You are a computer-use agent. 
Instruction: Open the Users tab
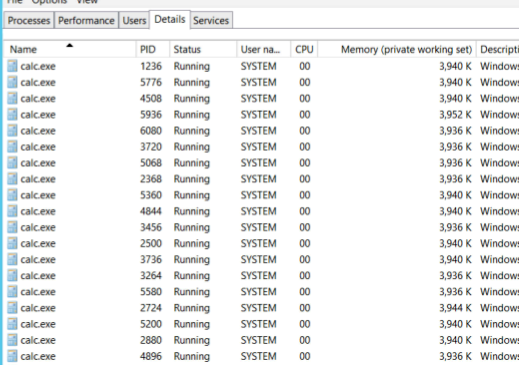[134, 20]
